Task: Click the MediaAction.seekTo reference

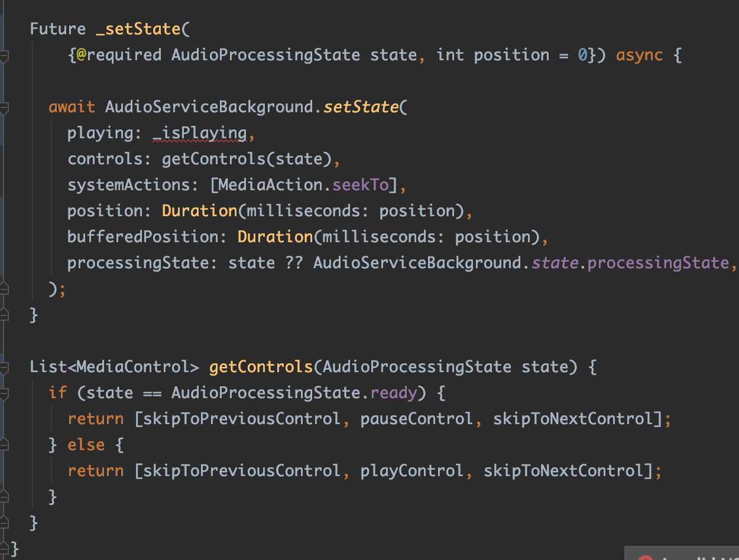Action: tap(304, 185)
